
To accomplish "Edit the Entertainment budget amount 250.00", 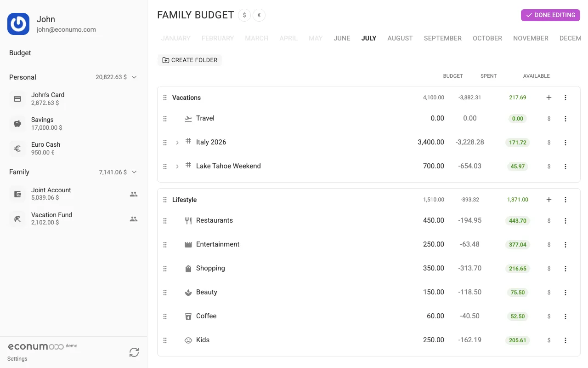I will (x=434, y=244).
